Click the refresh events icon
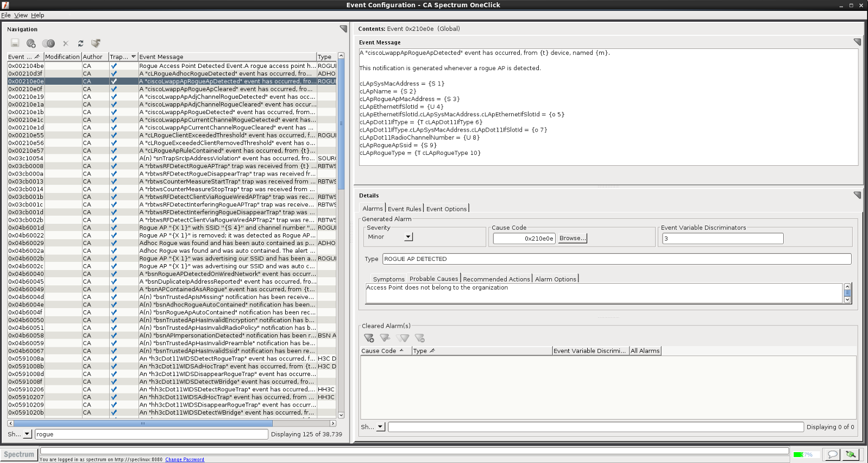The image size is (868, 463). 80,43
